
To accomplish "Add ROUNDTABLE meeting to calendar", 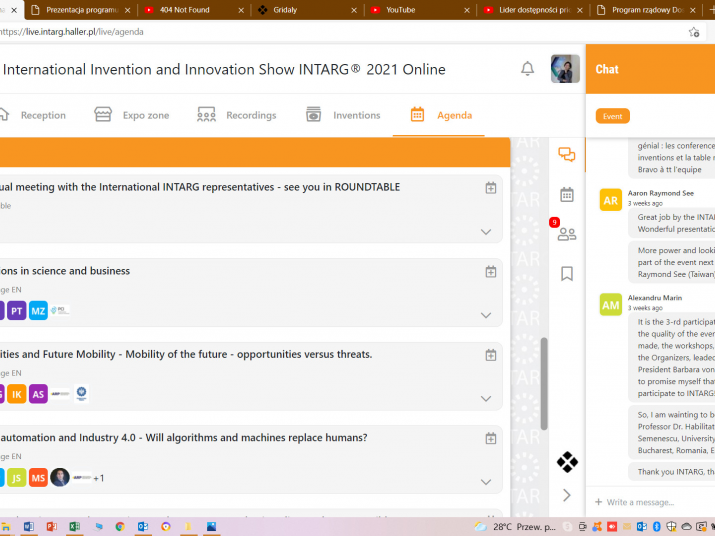I will point(490,188).
